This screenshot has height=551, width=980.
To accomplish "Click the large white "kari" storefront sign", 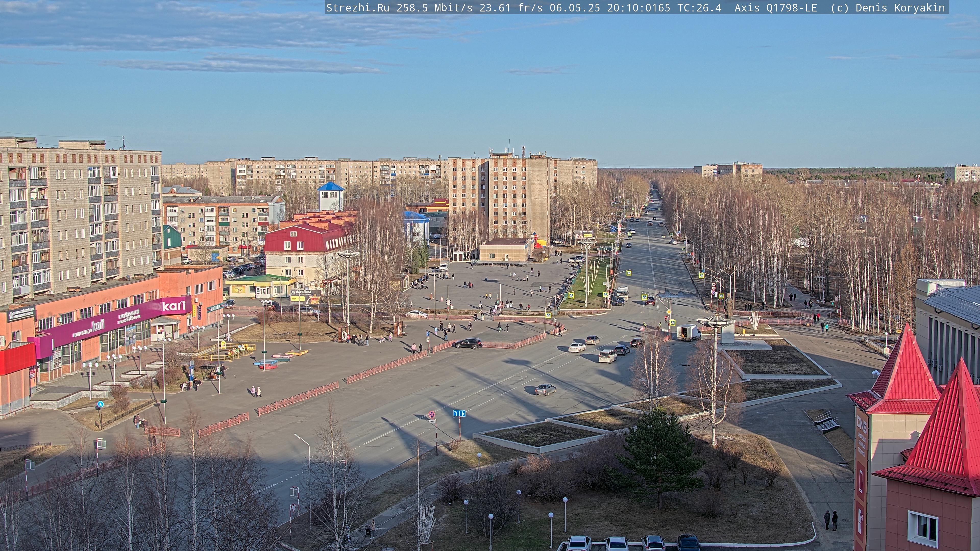I will pos(174,306).
